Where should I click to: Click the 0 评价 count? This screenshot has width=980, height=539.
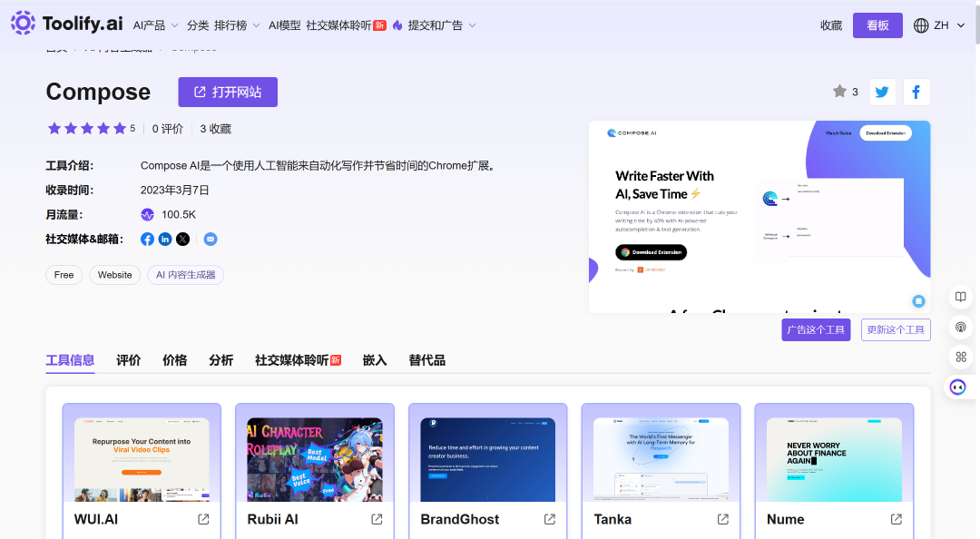168,129
